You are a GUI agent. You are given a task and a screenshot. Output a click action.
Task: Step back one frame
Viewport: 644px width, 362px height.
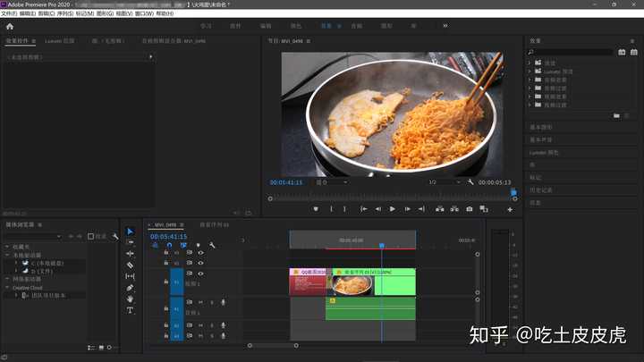click(377, 209)
